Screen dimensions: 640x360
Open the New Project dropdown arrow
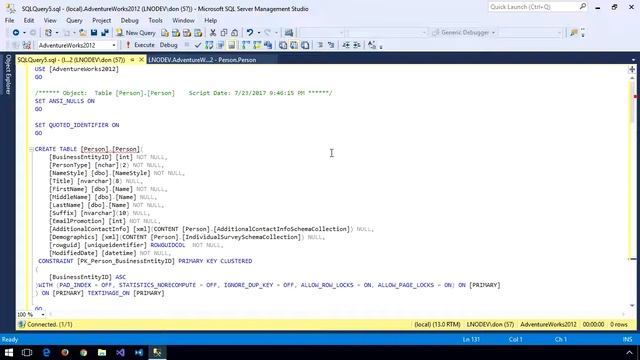[57, 33]
